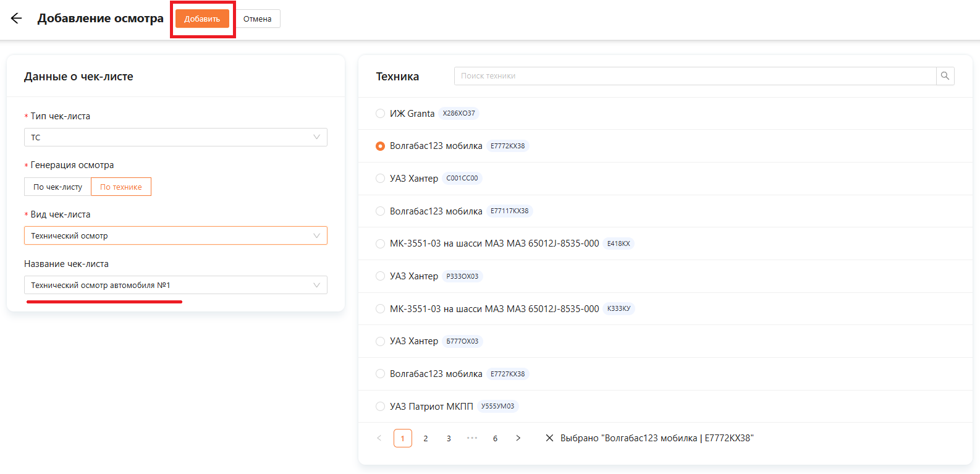Open Название чек-листа dropdown

[x=175, y=285]
